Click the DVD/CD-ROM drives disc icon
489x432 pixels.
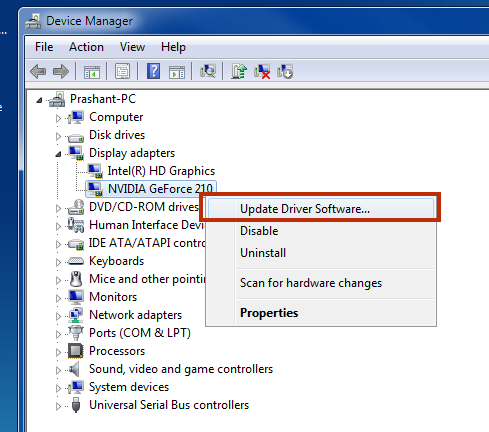(x=76, y=207)
